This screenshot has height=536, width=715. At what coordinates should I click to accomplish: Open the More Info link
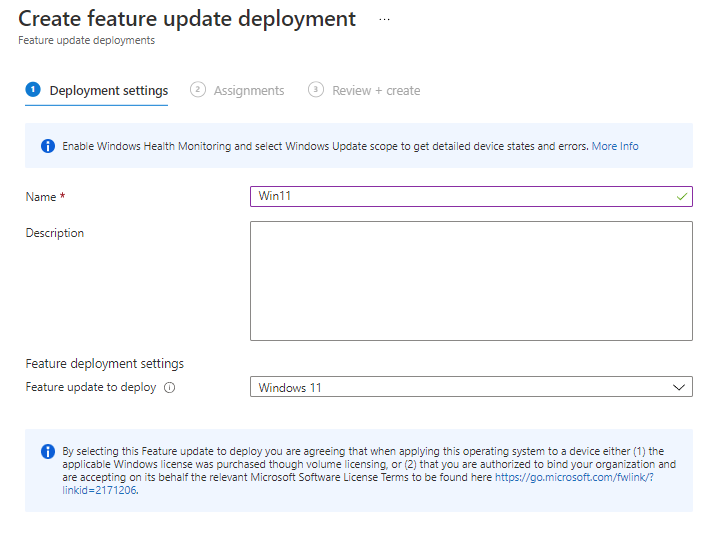(615, 146)
